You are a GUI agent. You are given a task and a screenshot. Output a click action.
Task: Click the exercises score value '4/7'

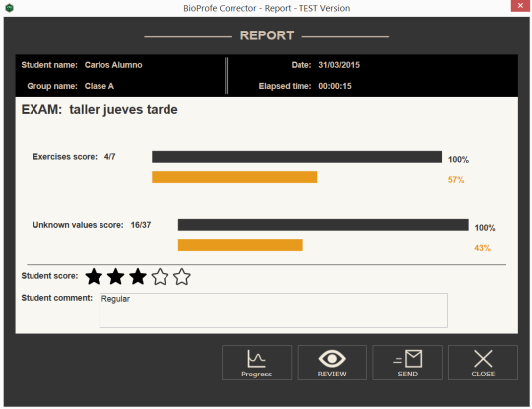[x=110, y=157]
